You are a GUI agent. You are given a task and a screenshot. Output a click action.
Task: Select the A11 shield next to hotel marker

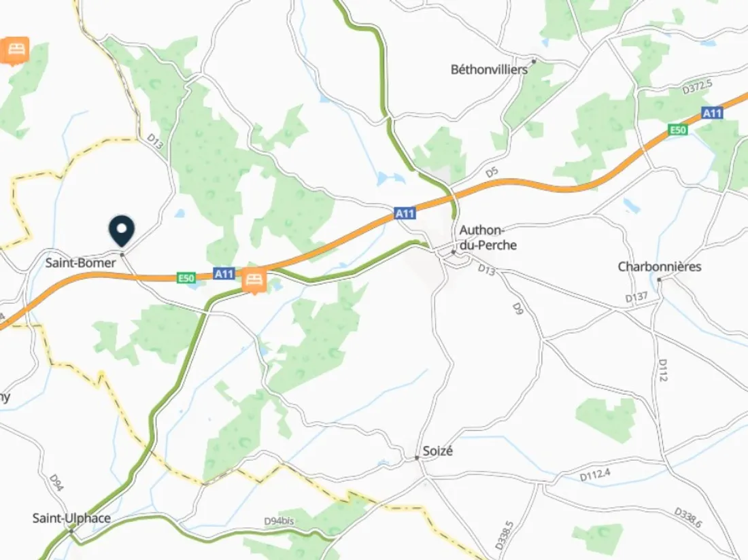point(224,274)
